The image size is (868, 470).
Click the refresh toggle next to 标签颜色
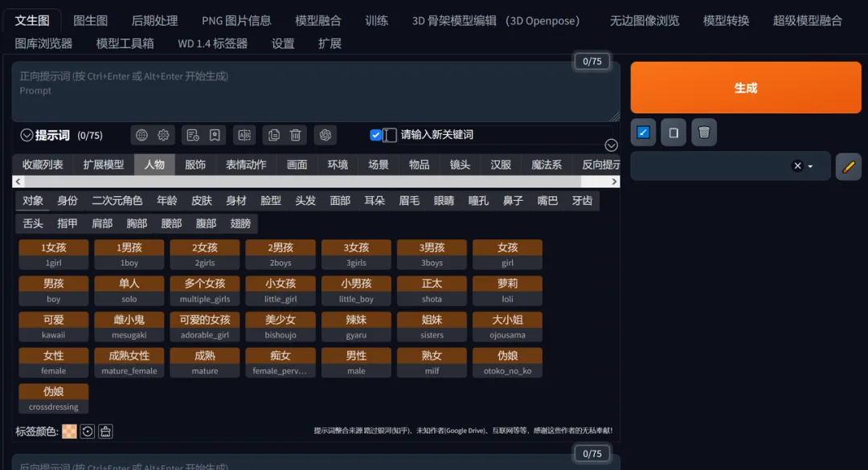point(88,431)
